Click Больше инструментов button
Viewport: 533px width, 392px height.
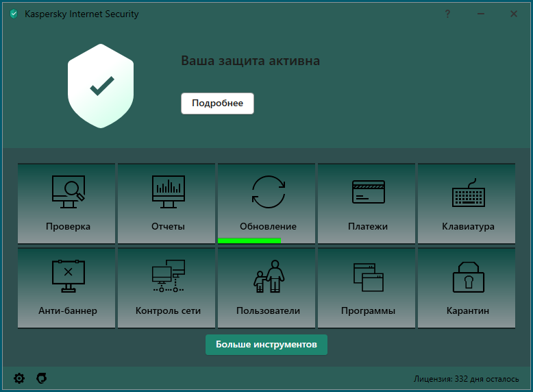[266, 345]
